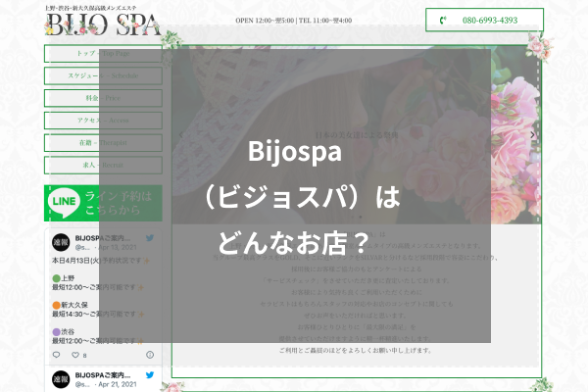Click the 渋谷 line in the tweet

point(64,331)
